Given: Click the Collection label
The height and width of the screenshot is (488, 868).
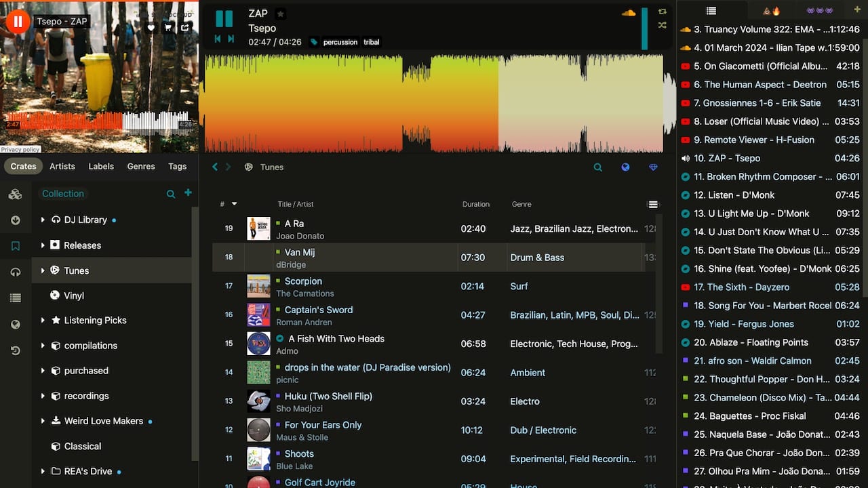Looking at the screenshot, I should tap(63, 194).
